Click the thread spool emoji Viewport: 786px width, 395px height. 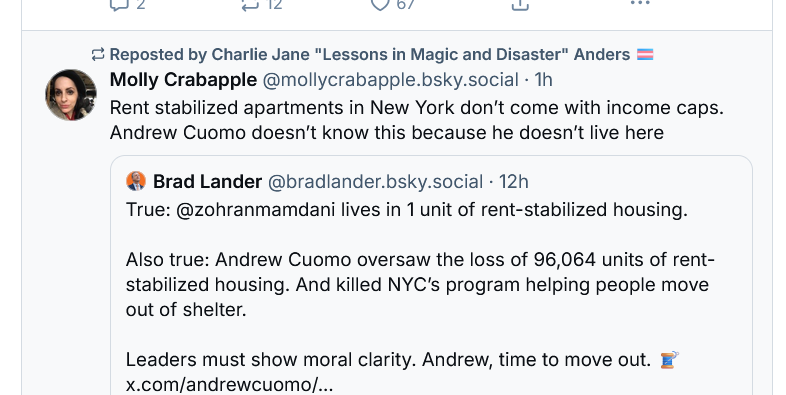(x=669, y=359)
